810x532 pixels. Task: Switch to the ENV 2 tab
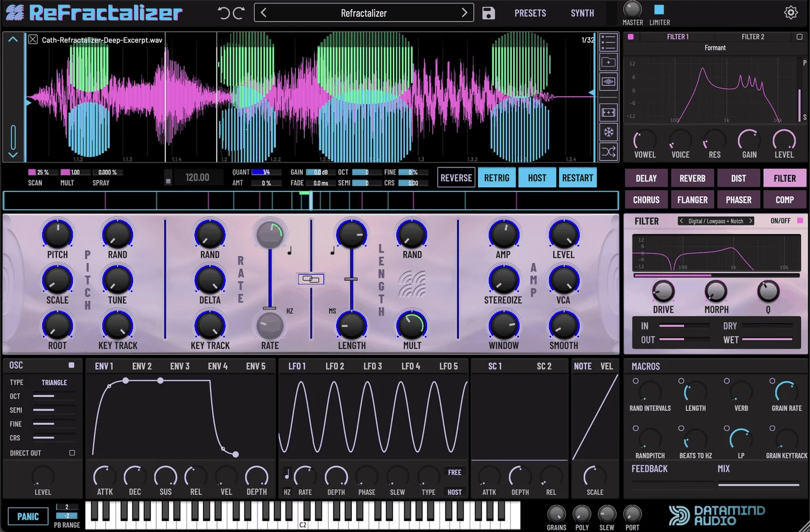click(142, 366)
